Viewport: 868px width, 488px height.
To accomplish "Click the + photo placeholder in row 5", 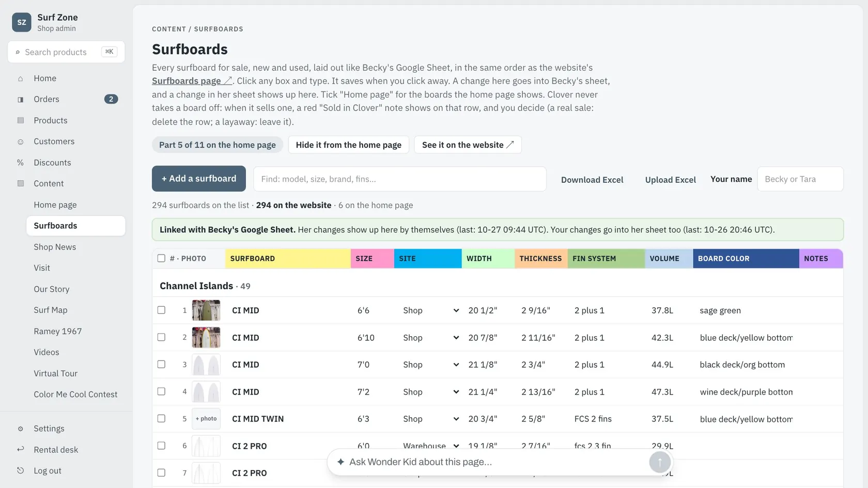I will (x=206, y=419).
